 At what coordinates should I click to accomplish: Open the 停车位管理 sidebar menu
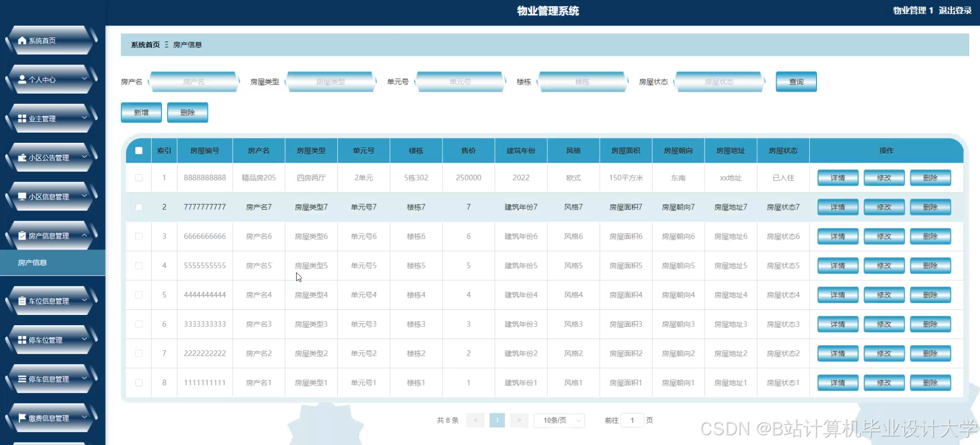tap(51, 340)
